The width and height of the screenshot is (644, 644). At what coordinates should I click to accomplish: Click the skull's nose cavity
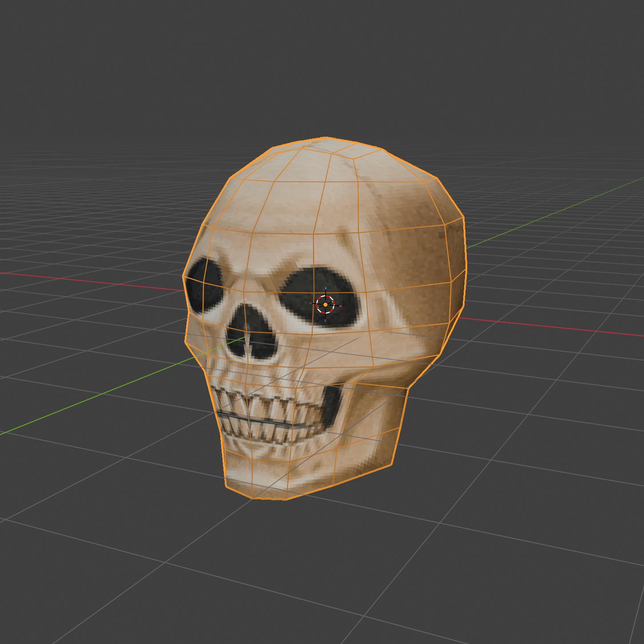click(x=252, y=332)
